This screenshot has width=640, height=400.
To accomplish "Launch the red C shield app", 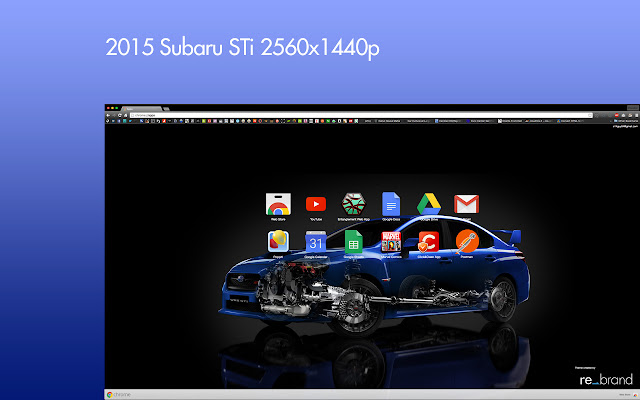I will pyautogui.click(x=429, y=242).
